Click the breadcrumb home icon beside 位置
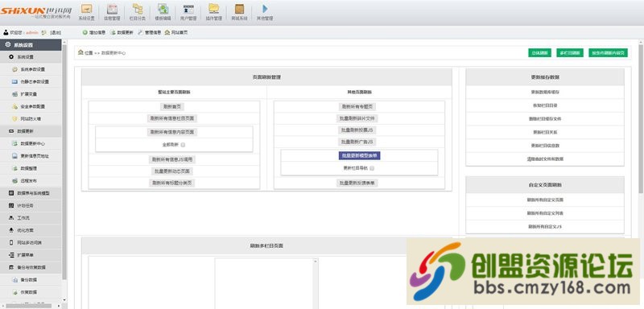This screenshot has width=644, height=309. [x=81, y=52]
